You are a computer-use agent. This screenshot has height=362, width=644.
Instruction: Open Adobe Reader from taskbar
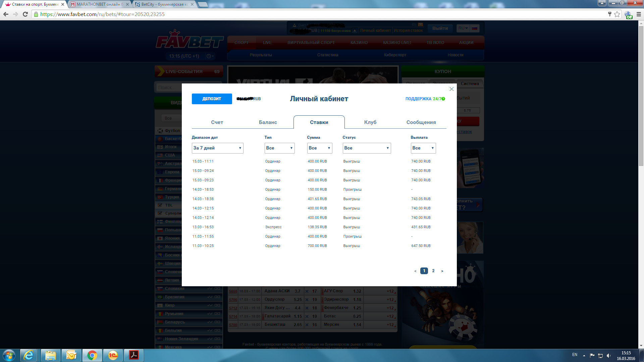[134, 355]
